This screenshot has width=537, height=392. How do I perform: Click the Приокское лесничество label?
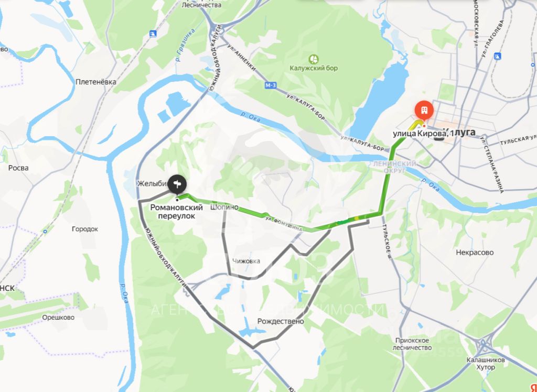(412, 344)
